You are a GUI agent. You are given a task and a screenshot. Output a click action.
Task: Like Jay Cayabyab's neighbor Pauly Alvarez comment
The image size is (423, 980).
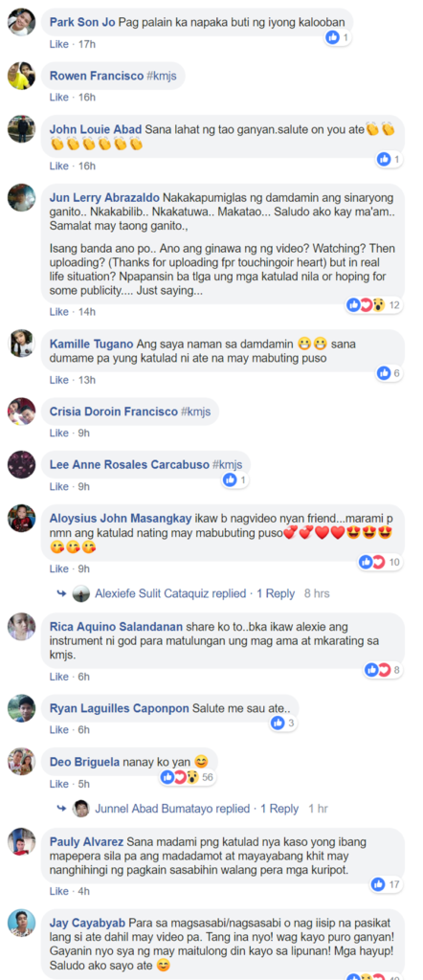[58, 891]
